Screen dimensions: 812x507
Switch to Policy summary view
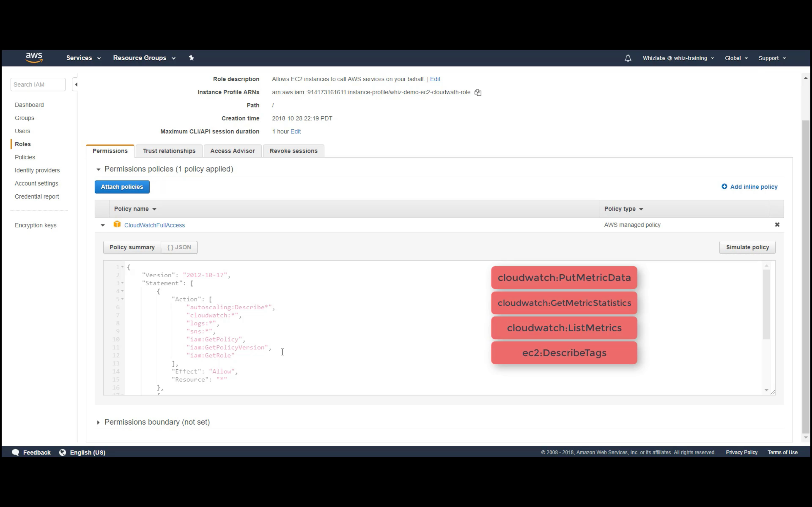click(132, 247)
